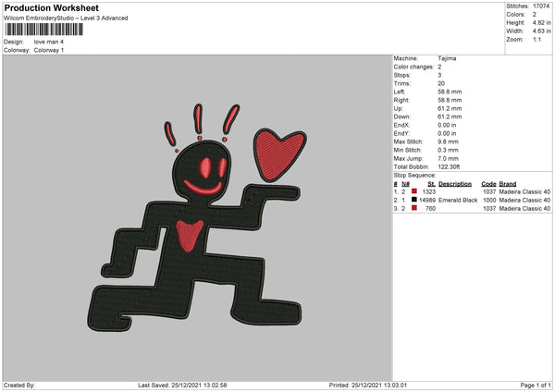The image size is (555, 392).
Task: Click the colorway value 'Colorway 1'
Action: point(49,50)
